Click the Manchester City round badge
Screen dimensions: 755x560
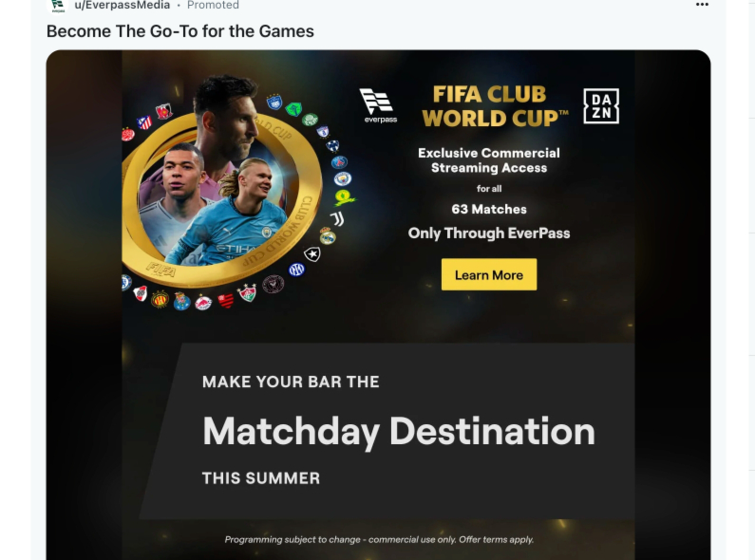pos(342,179)
